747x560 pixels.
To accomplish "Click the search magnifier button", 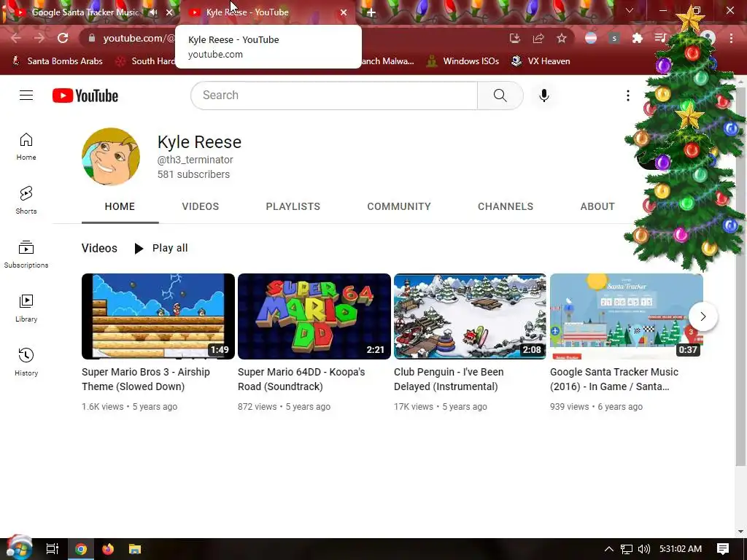I will tap(500, 96).
